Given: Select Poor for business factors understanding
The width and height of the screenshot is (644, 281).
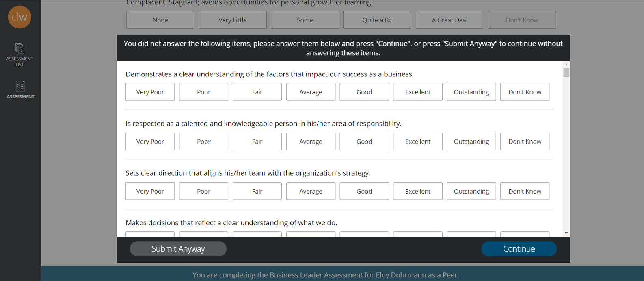Looking at the screenshot, I should [203, 92].
